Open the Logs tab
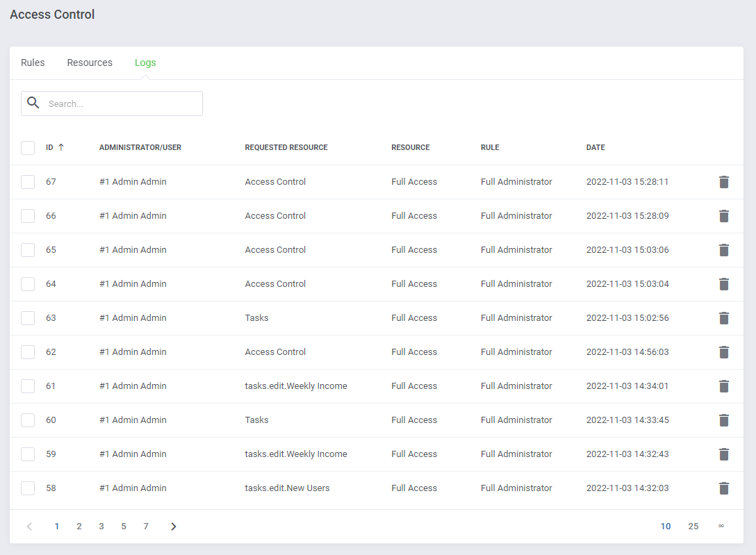The image size is (756, 555). (145, 63)
